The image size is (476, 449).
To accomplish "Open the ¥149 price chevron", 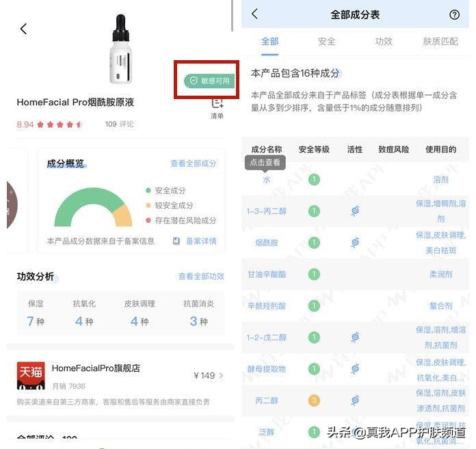I will pyautogui.click(x=222, y=376).
